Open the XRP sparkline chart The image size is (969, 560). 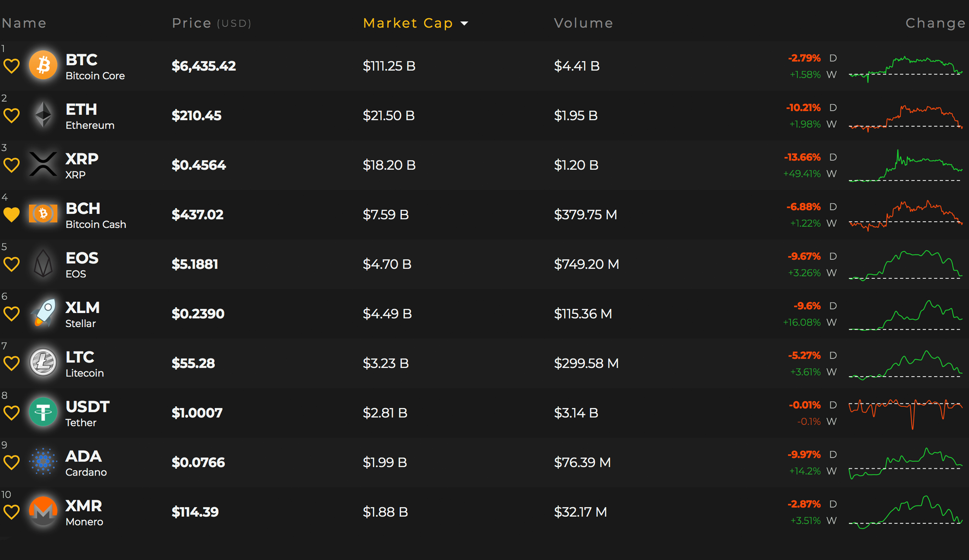[905, 166]
